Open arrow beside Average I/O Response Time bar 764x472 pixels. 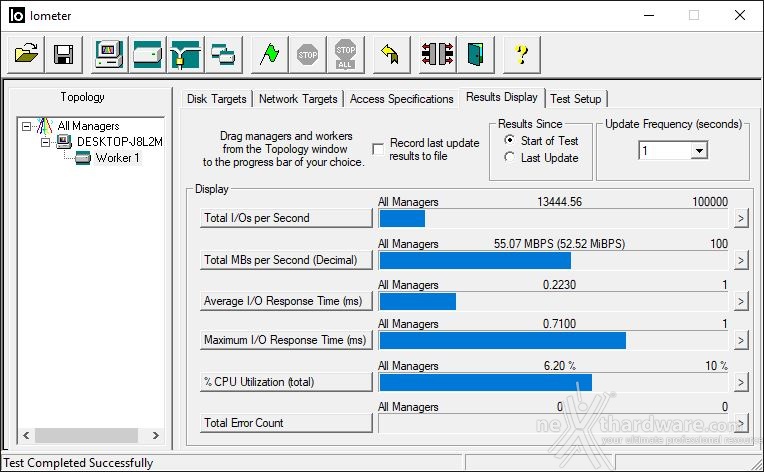[x=741, y=301]
